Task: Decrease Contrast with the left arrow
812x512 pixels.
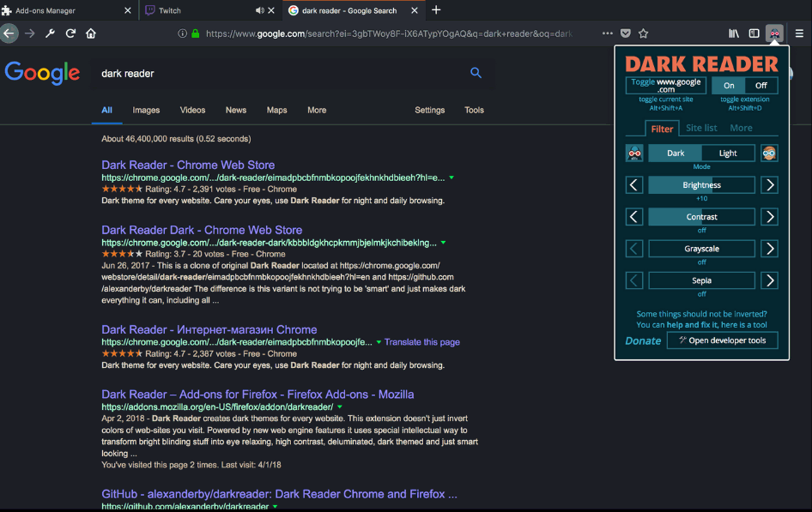Action: [634, 217]
